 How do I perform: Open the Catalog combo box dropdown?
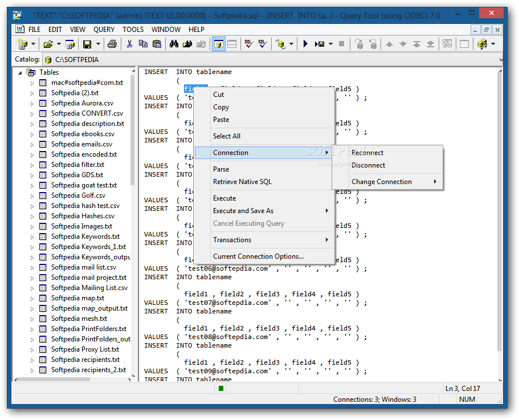click(501, 60)
